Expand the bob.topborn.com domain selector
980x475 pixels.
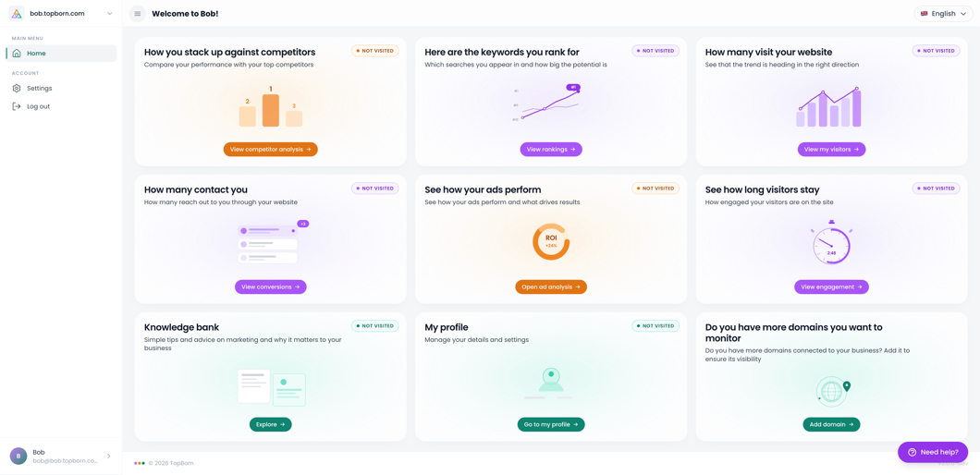(x=61, y=13)
